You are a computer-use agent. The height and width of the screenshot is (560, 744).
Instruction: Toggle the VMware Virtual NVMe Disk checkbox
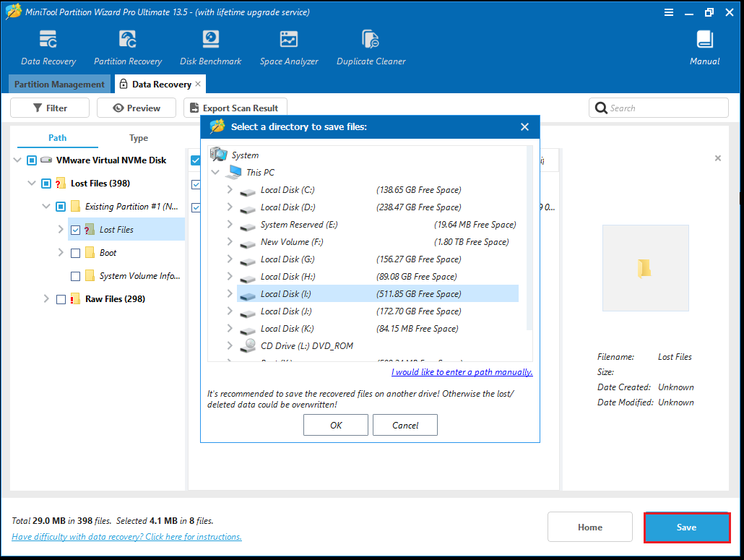31,160
